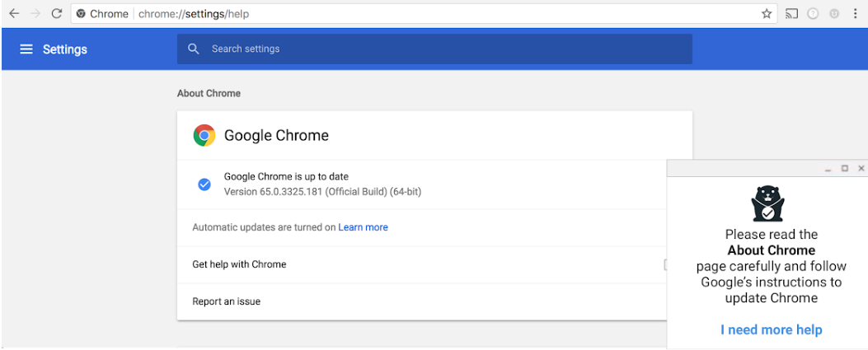Open the Learn more link
Screen dimensions: 868x350
point(364,227)
